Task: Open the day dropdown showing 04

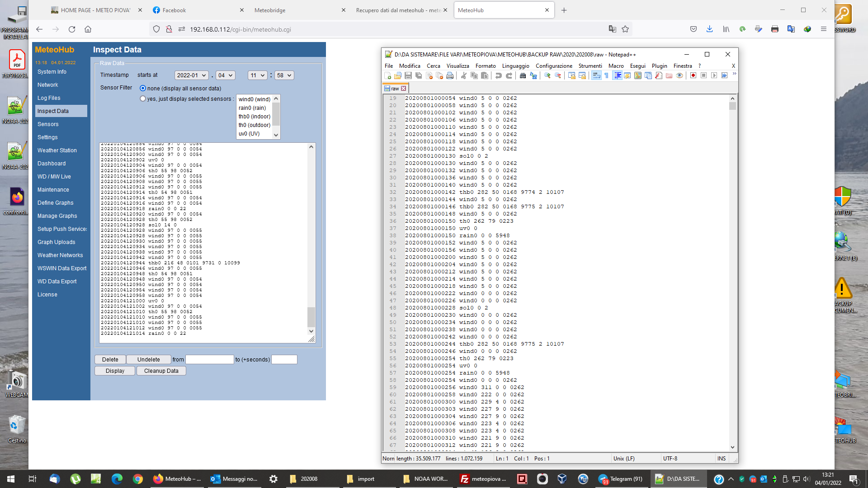Action: (225, 75)
